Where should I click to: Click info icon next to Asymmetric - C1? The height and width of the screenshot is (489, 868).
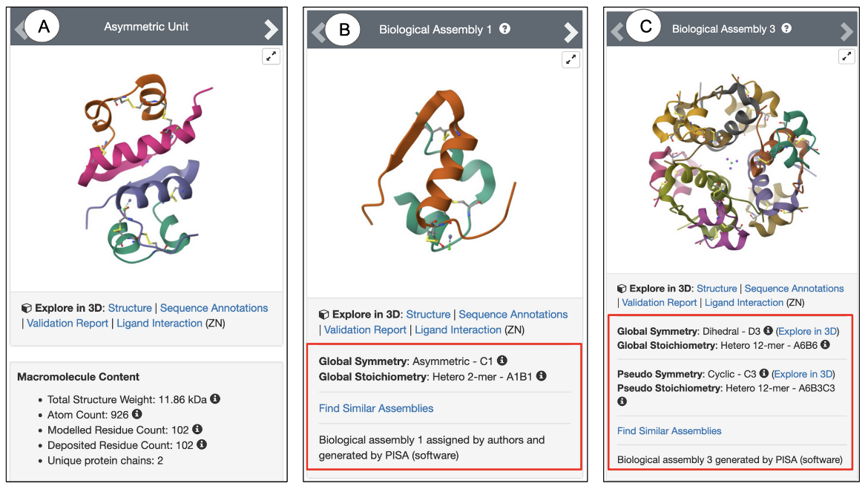click(502, 361)
